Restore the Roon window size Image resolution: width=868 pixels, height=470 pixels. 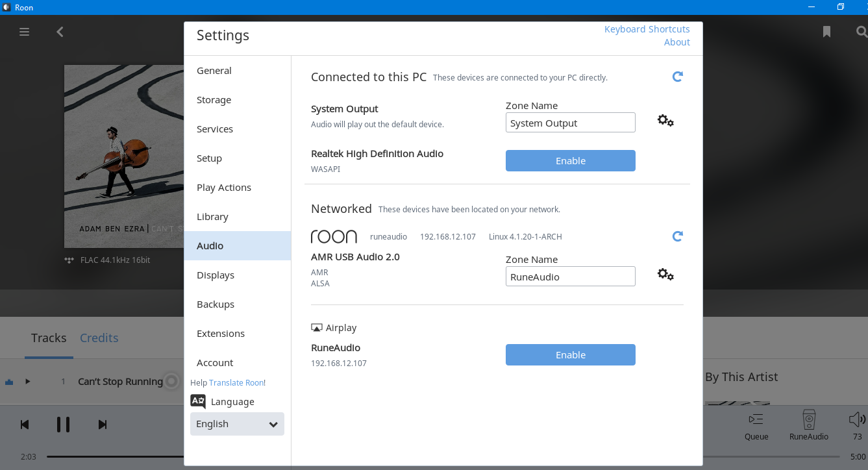[x=840, y=7]
